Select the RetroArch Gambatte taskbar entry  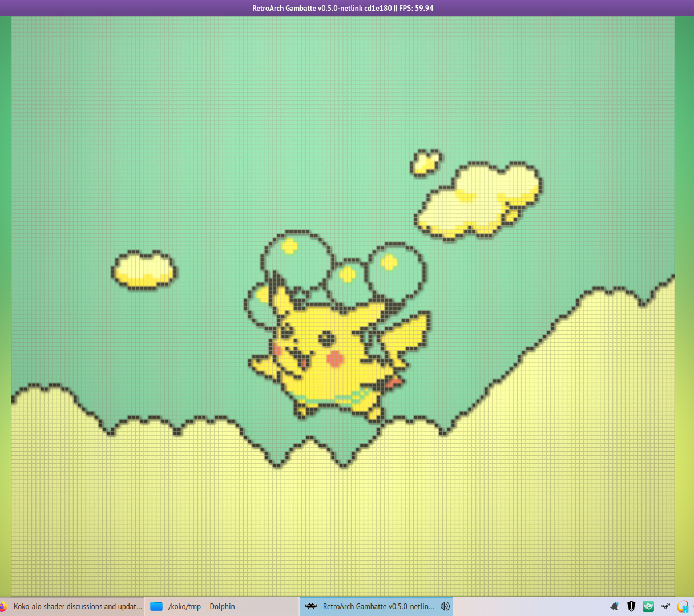pos(378,606)
